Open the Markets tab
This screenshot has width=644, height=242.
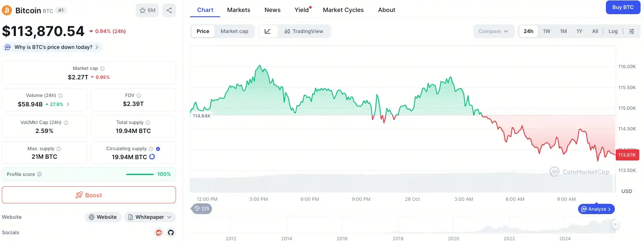point(239,10)
